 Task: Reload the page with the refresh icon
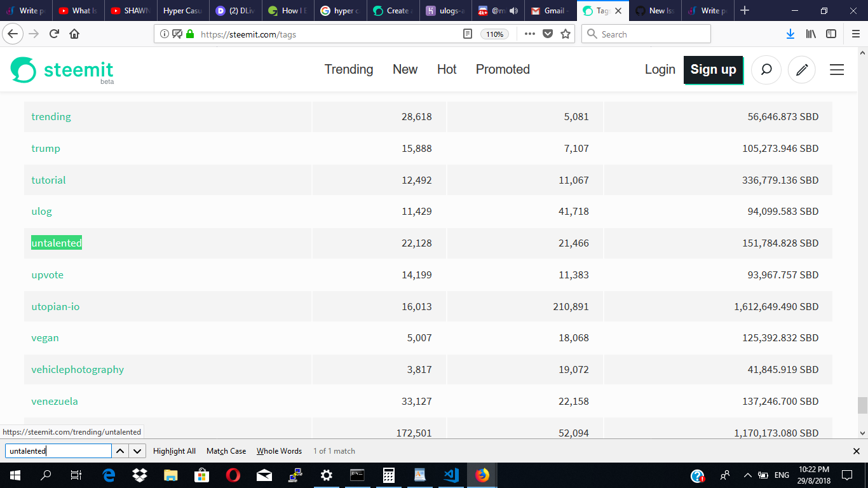[x=55, y=34]
